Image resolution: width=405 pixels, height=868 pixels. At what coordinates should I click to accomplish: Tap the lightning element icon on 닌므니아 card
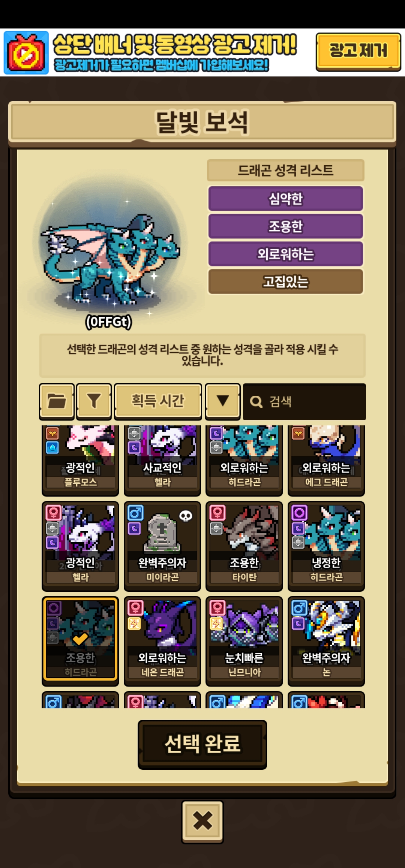tap(216, 624)
